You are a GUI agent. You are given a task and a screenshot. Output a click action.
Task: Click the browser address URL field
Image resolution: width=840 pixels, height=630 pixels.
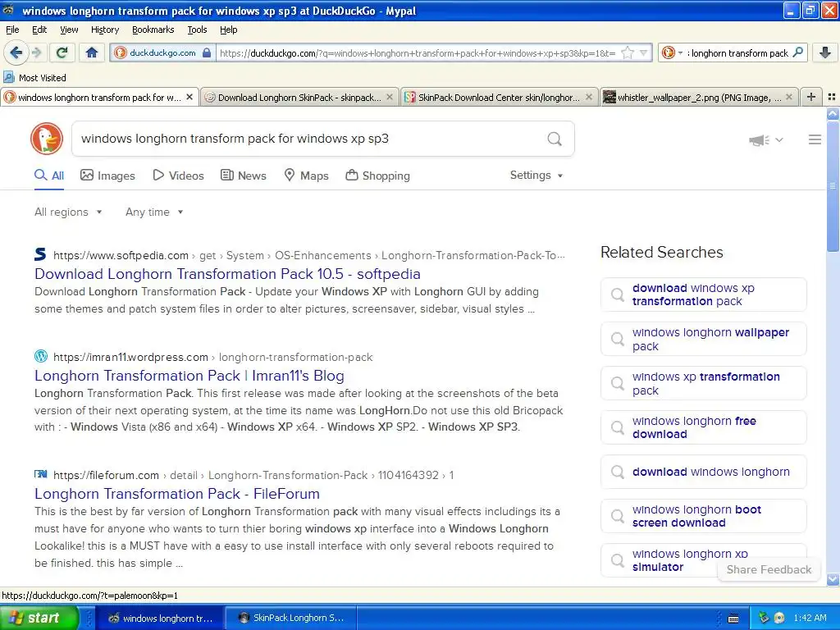pos(418,52)
